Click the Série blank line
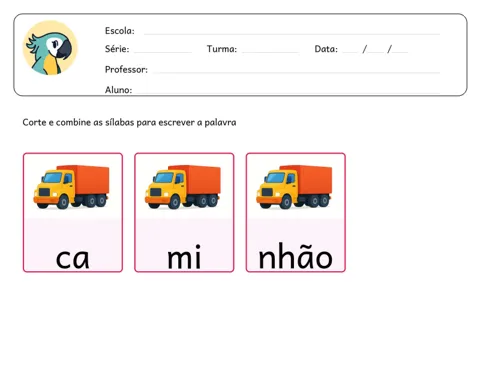Screen dimensions: 480x384 [x=163, y=52]
